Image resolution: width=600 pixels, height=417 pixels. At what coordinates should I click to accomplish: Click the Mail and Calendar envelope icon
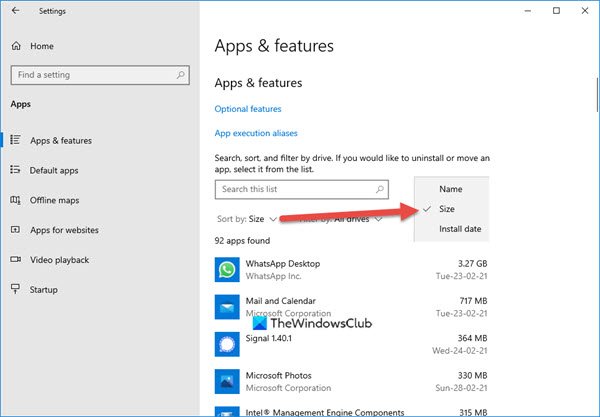[x=227, y=307]
